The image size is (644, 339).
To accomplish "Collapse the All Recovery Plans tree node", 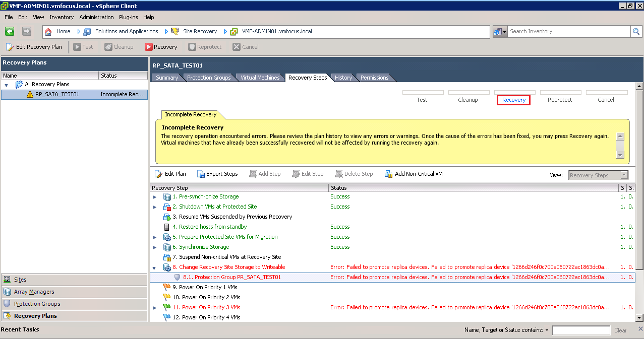I will click(7, 85).
